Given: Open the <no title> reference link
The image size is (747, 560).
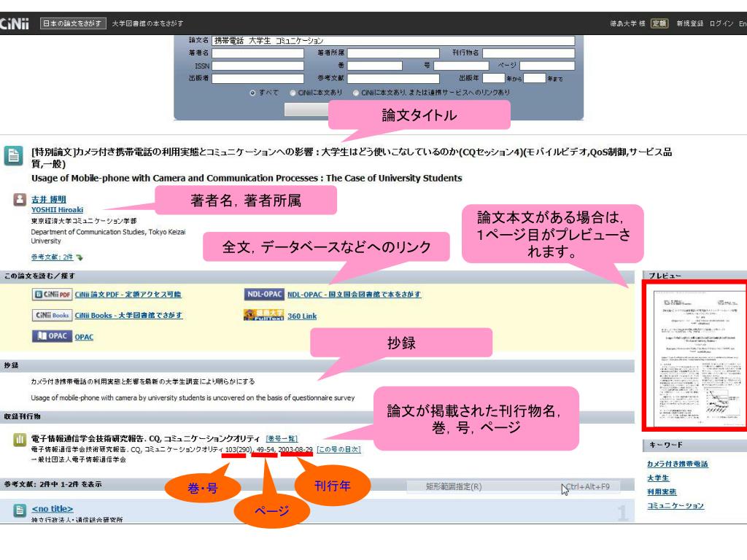Looking at the screenshot, I should point(53,509).
